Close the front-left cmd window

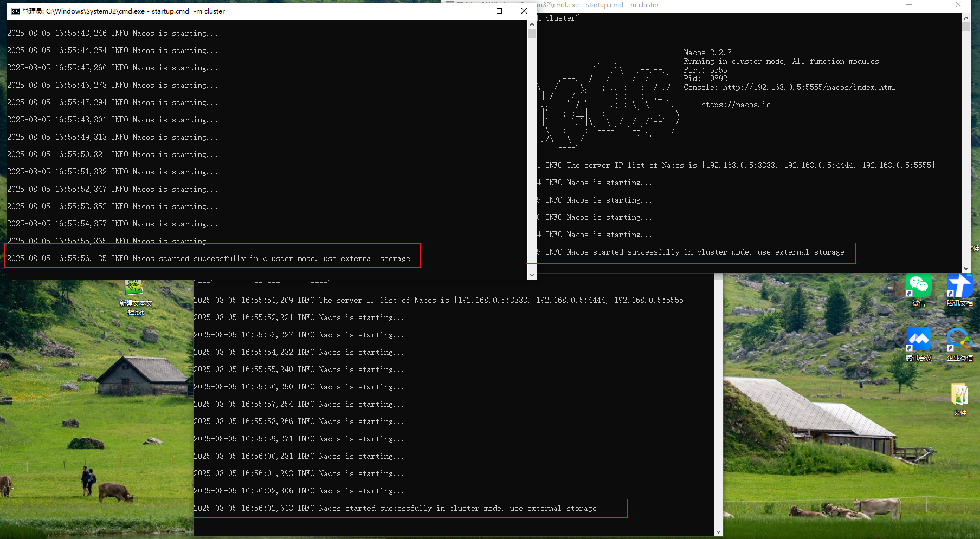(524, 11)
